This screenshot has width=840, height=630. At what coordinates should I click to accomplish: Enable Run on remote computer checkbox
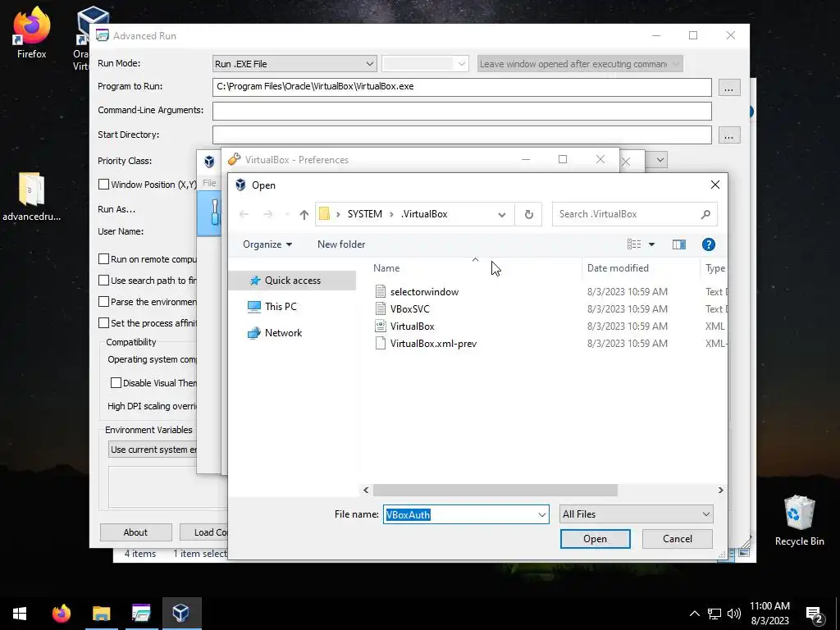coord(104,259)
